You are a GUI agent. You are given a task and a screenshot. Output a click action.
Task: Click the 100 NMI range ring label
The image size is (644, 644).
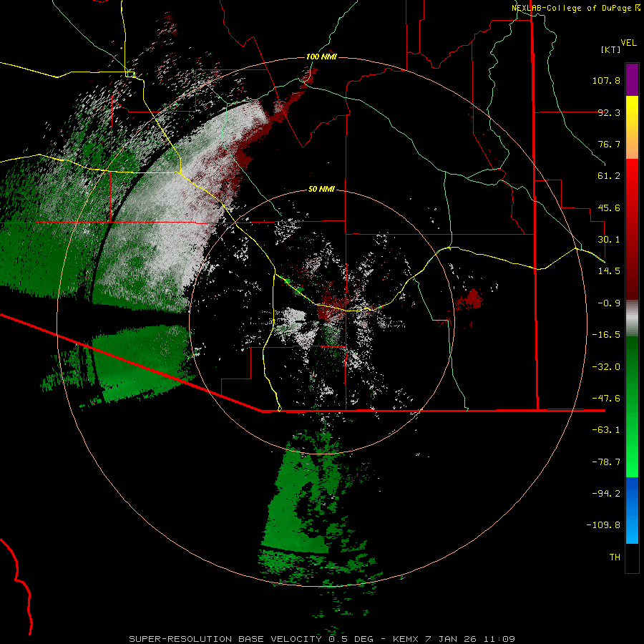click(321, 57)
